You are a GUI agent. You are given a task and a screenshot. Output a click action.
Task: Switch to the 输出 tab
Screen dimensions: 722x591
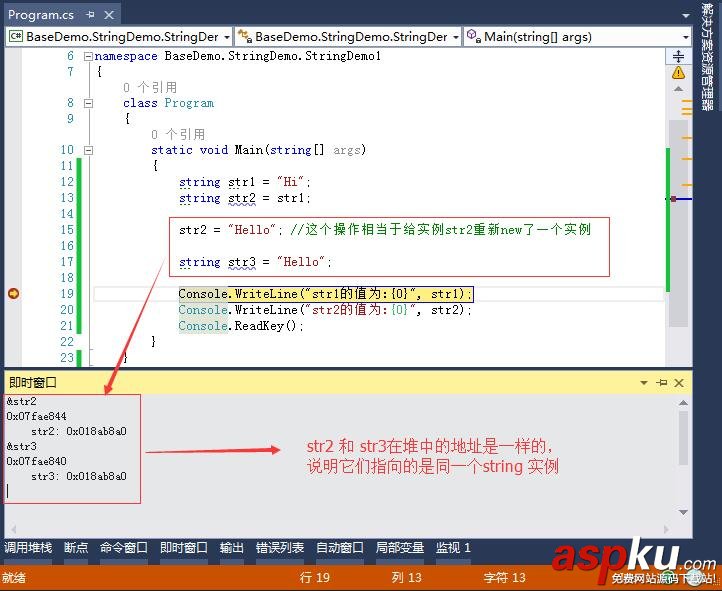(232, 548)
